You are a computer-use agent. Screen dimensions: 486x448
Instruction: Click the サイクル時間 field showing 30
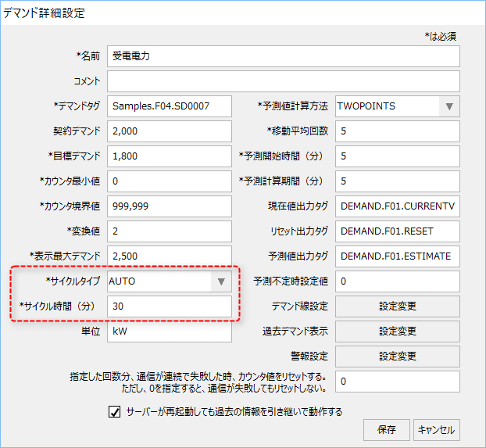[x=170, y=306]
